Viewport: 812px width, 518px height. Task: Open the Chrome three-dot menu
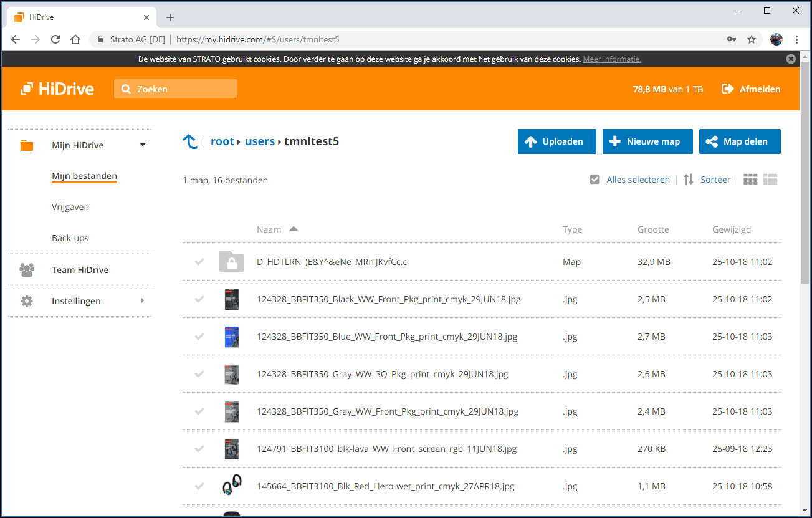(796, 39)
